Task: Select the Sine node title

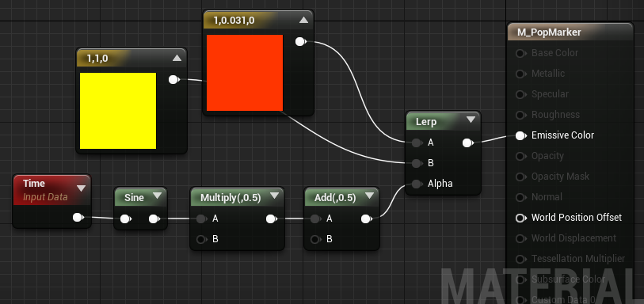Action: (134, 198)
